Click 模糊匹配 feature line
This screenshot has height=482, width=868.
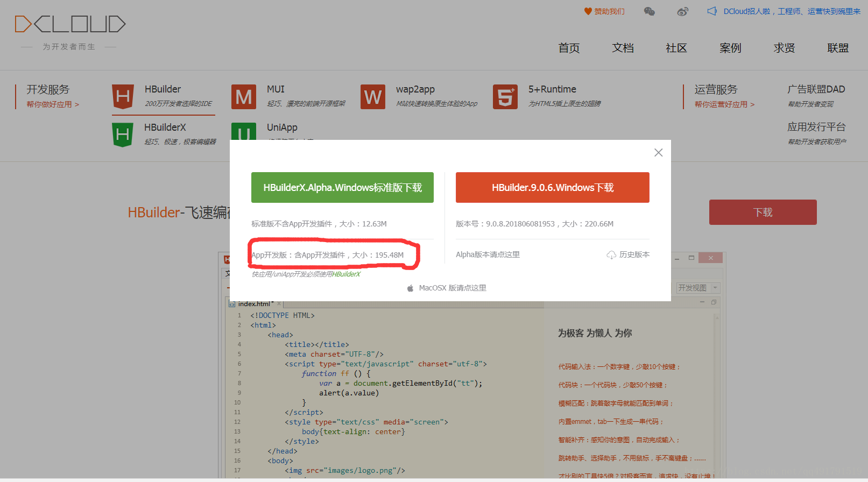point(616,403)
